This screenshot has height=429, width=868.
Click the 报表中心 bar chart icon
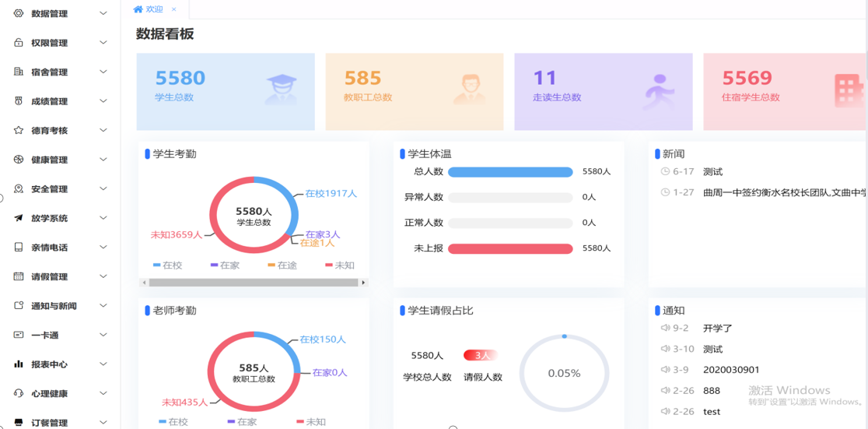point(18,364)
